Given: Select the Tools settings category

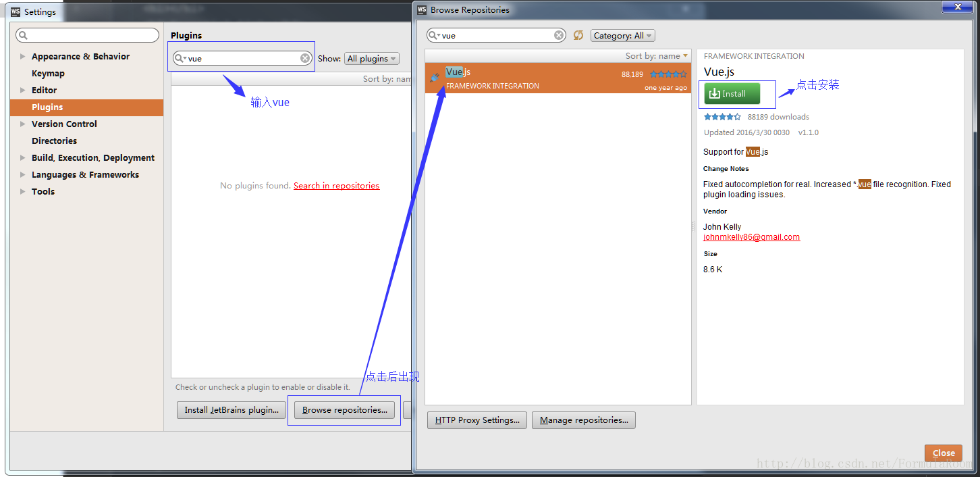Looking at the screenshot, I should click(x=43, y=192).
